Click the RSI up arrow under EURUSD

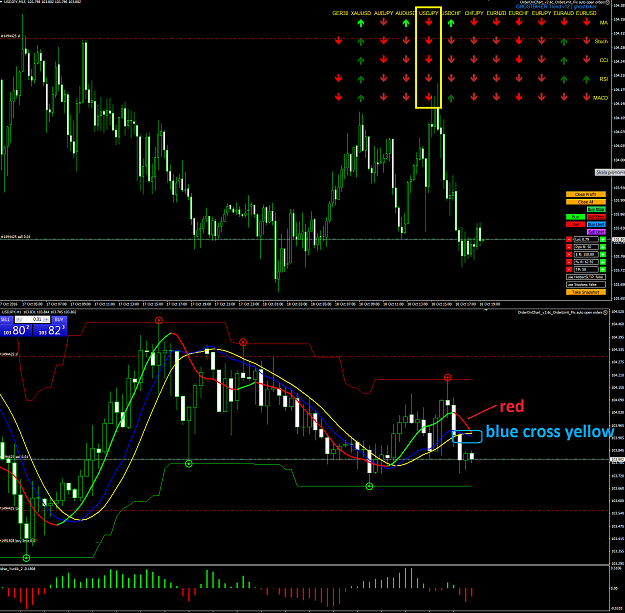(586, 79)
